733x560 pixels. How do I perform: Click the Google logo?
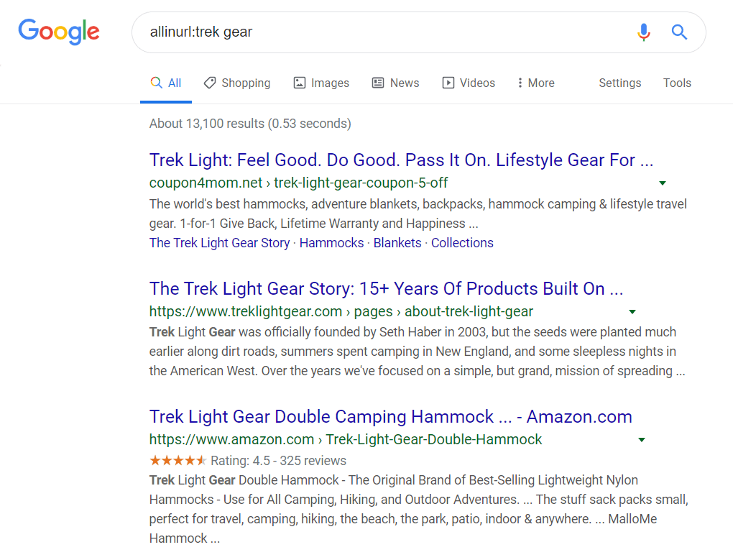tap(59, 32)
